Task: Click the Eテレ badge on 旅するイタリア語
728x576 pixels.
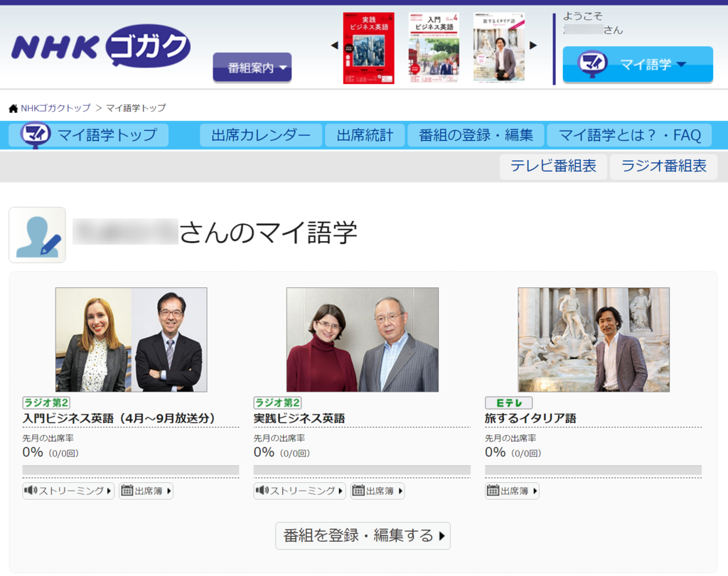Action: [508, 402]
